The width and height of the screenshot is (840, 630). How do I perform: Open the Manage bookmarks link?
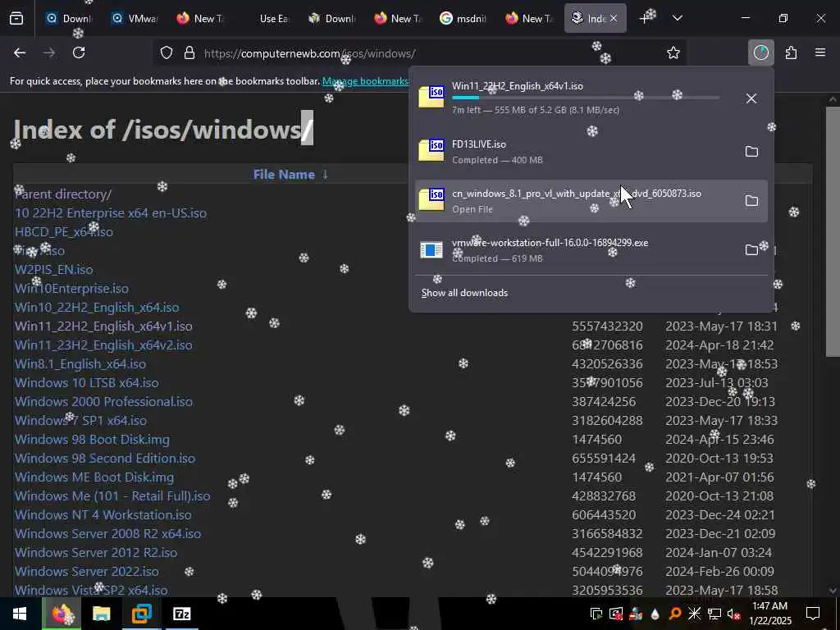pos(365,81)
